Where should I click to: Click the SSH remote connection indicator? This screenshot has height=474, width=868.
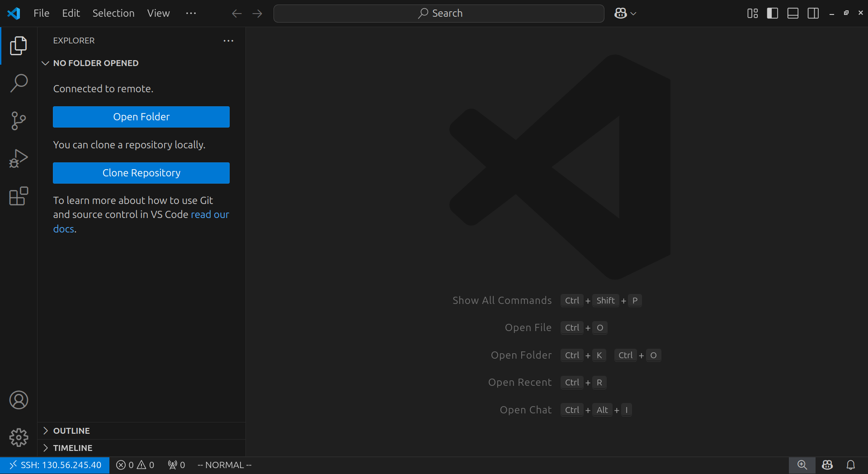tap(55, 465)
